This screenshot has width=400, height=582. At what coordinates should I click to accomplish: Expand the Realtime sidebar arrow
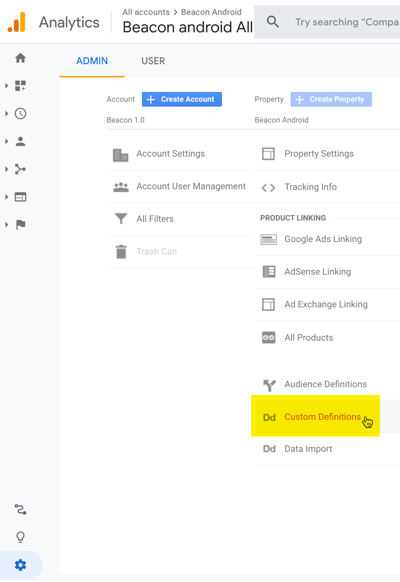(x=6, y=114)
